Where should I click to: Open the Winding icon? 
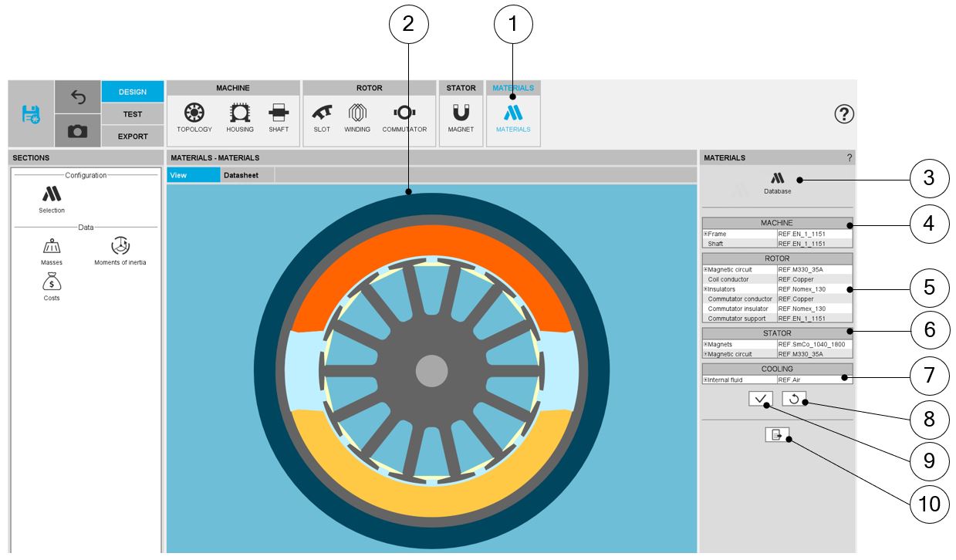coord(357,113)
